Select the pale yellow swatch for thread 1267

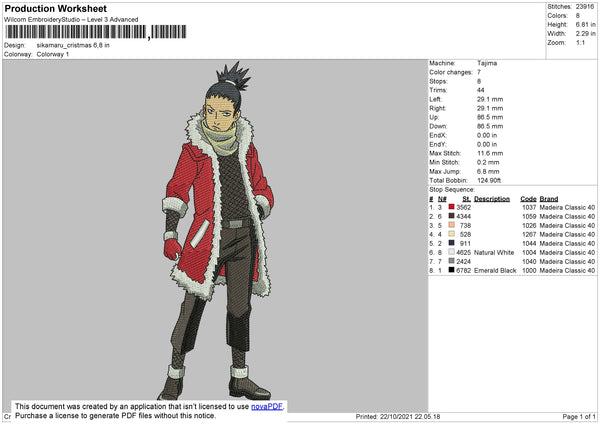pyautogui.click(x=452, y=234)
